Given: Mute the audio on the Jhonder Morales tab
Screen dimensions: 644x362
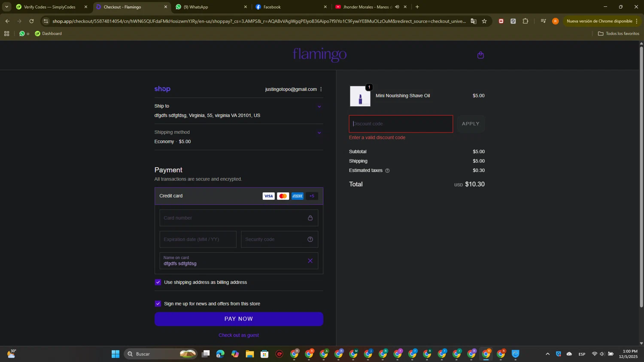Looking at the screenshot, I should (397, 7).
